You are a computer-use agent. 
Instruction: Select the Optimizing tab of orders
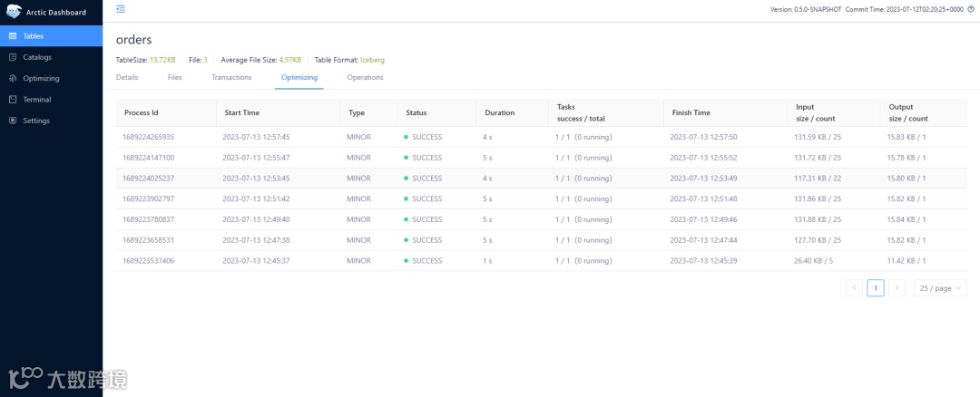(x=299, y=77)
